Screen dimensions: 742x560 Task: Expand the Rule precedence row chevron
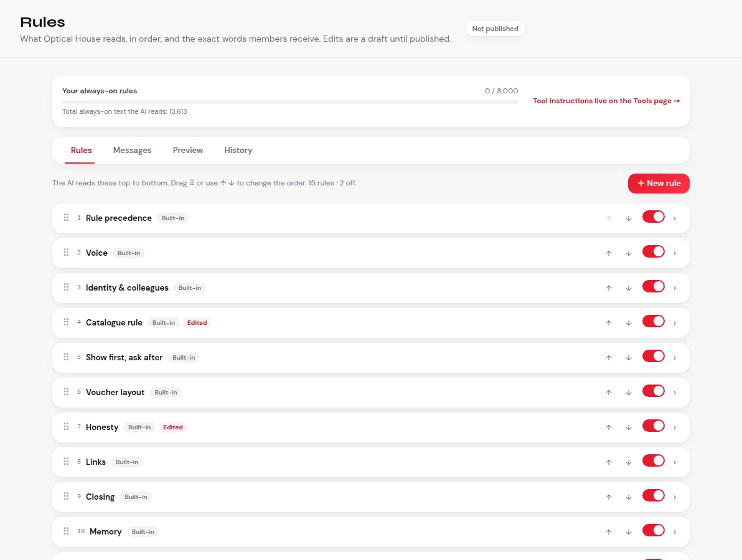[x=675, y=218]
